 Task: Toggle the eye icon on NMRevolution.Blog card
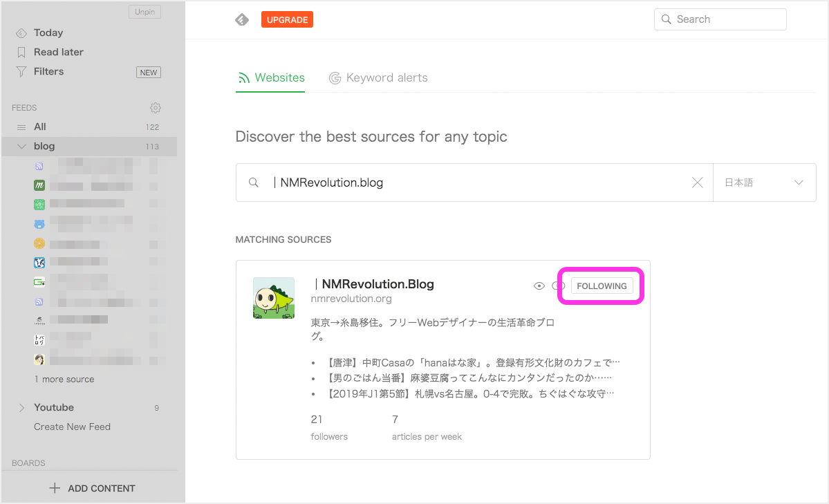[x=539, y=286]
